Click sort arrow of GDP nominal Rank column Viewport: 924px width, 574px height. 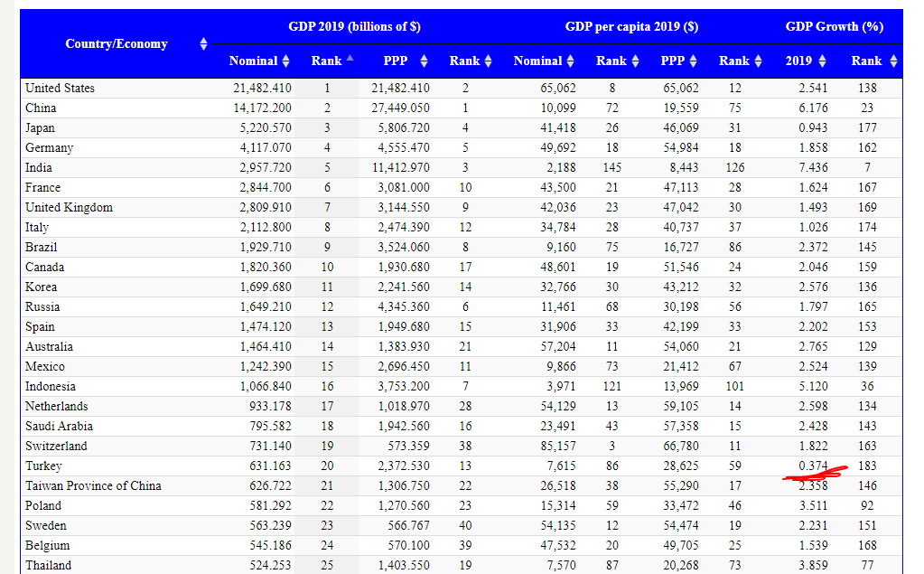click(x=350, y=61)
